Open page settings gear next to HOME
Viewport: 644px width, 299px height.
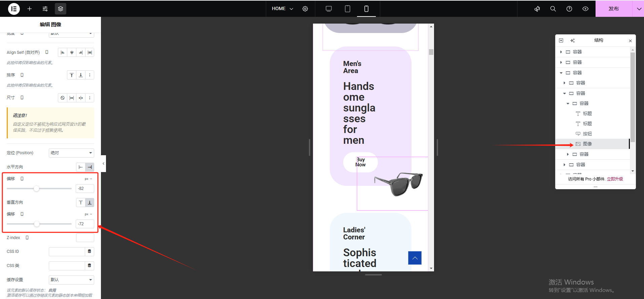pos(305,9)
